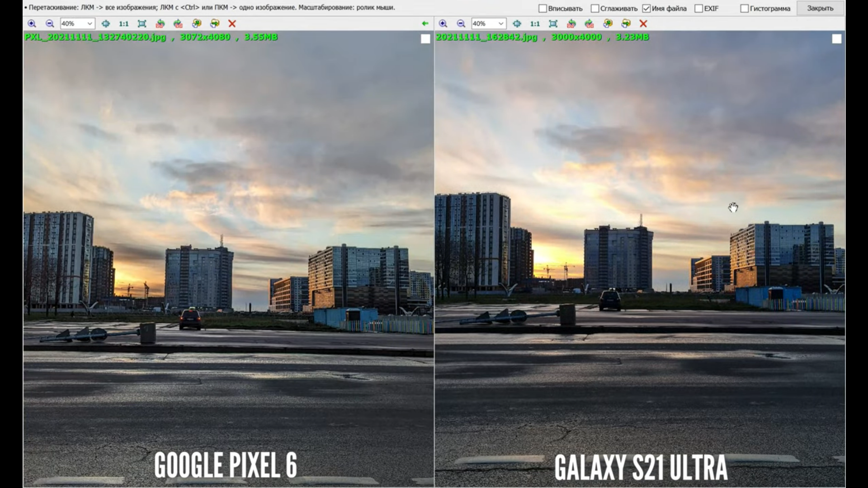Click the right pane crosshair center icon
The image size is (868, 488).
coord(517,23)
